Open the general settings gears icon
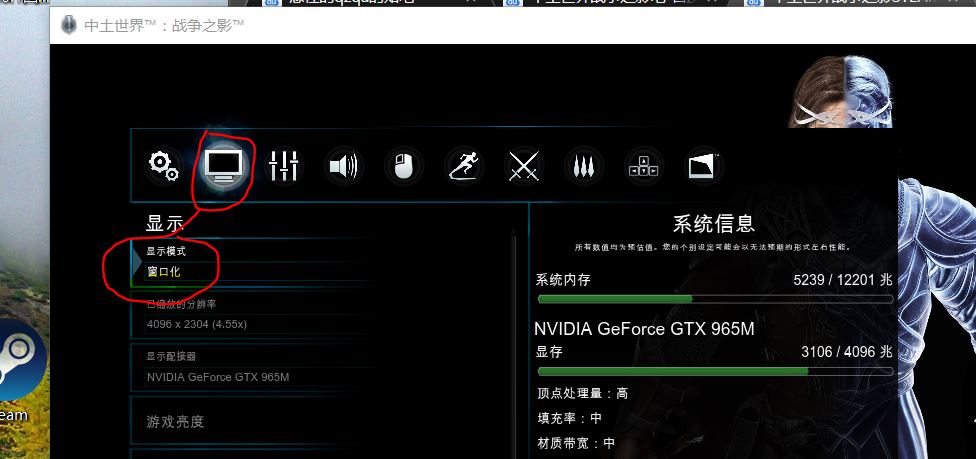The width and height of the screenshot is (976, 459). pos(163,166)
